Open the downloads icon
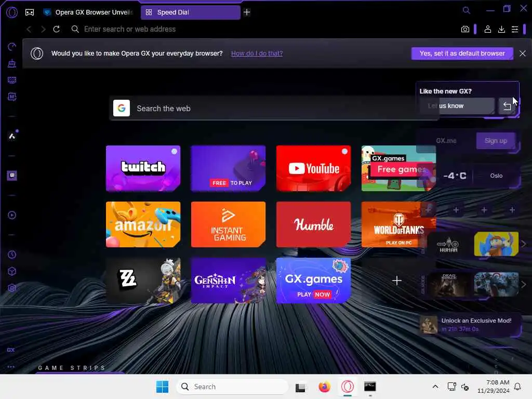 point(501,29)
